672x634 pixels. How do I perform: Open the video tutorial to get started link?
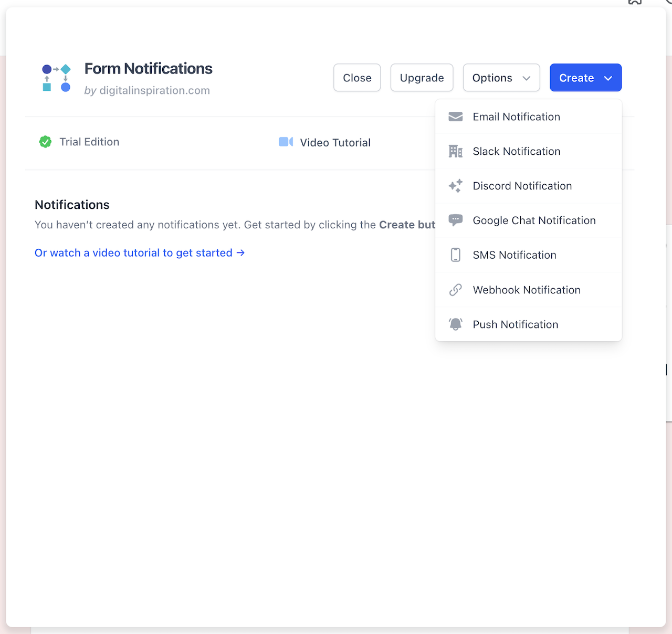click(x=140, y=253)
